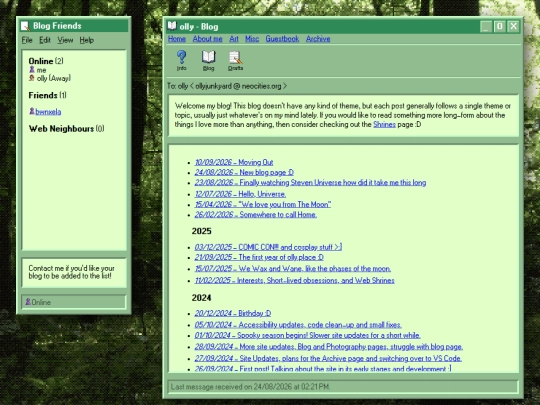Close the olly - Blog window
The width and height of the screenshot is (540, 405).
513,26
